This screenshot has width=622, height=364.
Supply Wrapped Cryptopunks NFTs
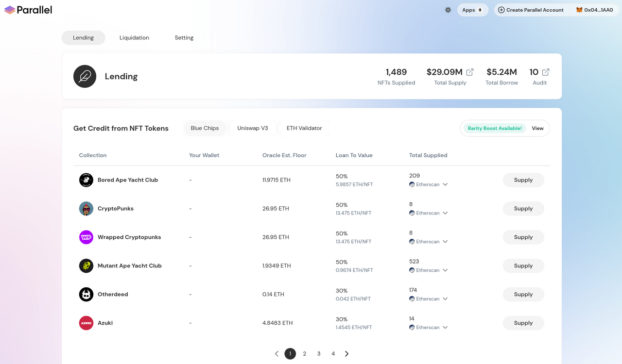[523, 237]
